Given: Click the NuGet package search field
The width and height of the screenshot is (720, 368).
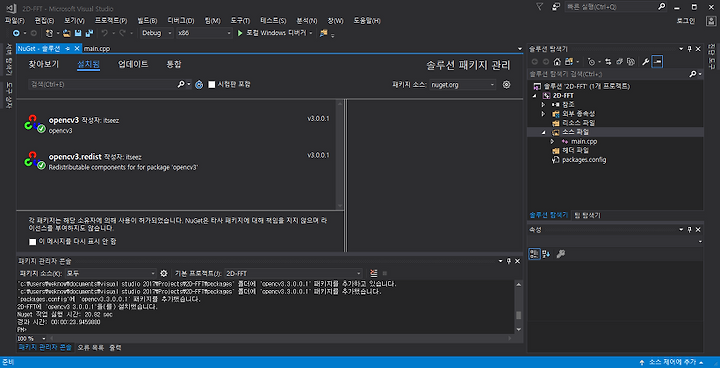Looking at the screenshot, I should (103, 85).
